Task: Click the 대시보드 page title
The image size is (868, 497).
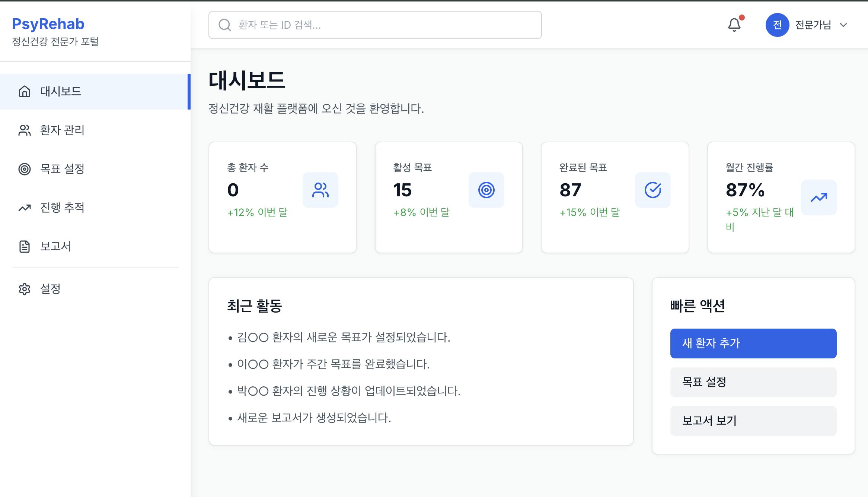Action: point(247,80)
